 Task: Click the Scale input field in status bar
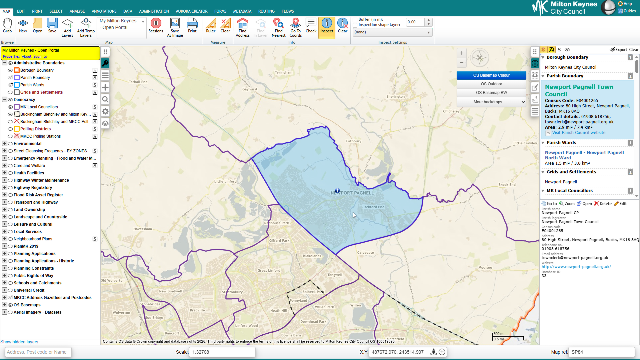pos(223,352)
